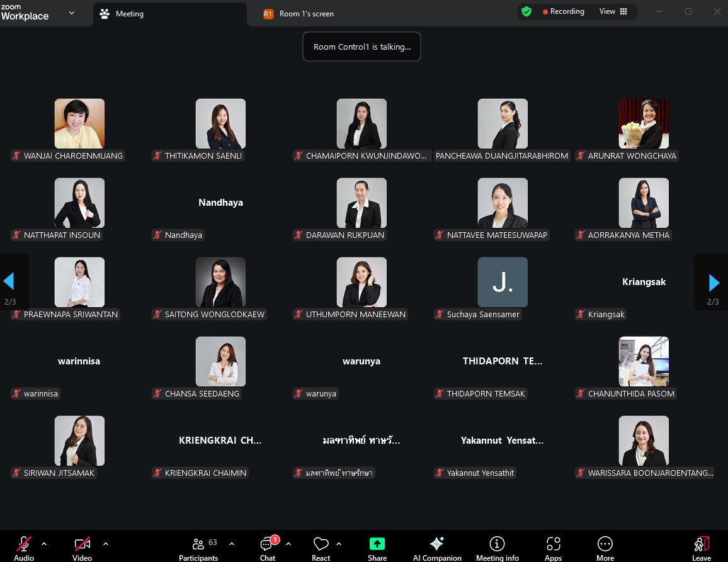Open the More options icon
Image resolution: width=728 pixels, height=562 pixels.
pyautogui.click(x=605, y=544)
